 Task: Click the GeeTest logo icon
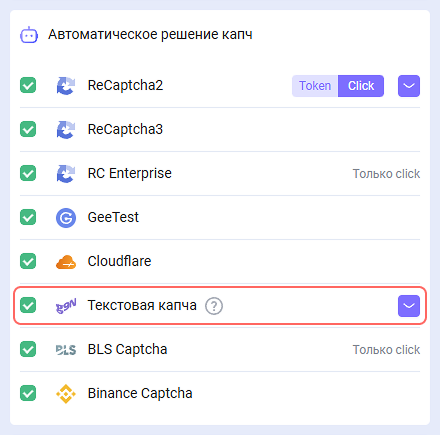pos(66,218)
